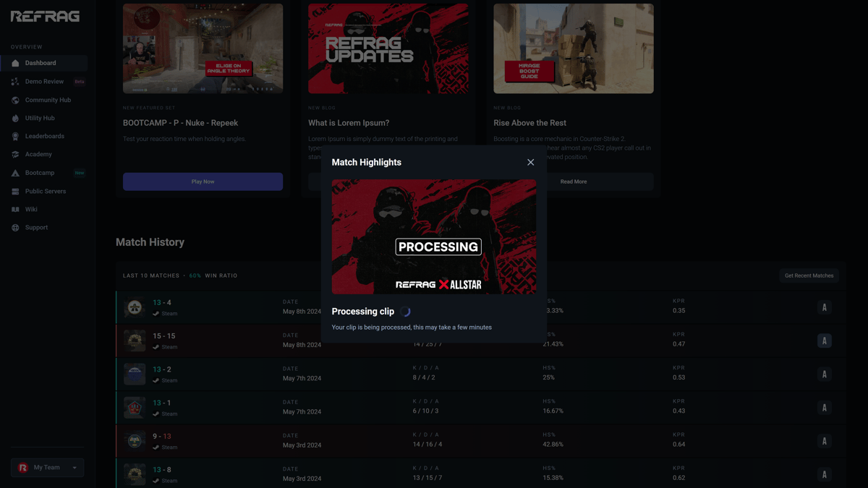This screenshot has height=488, width=868.
Task: Open the Refrag Updates blog thumbnail
Action: click(x=388, y=48)
